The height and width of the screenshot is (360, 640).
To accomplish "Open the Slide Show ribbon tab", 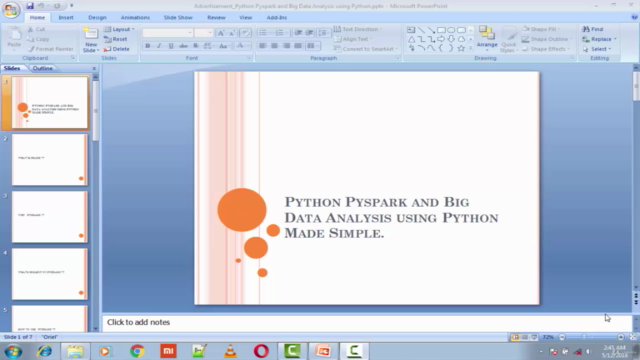I will point(178,18).
